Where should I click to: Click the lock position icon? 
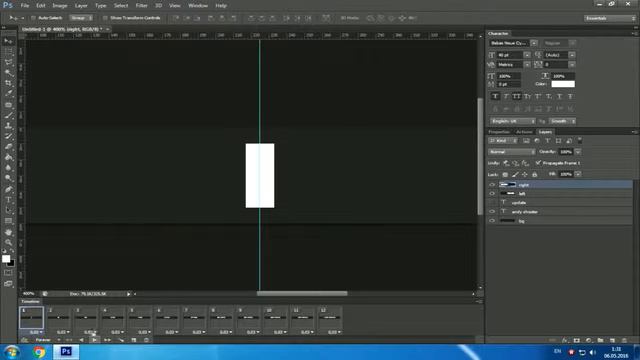tap(524, 174)
